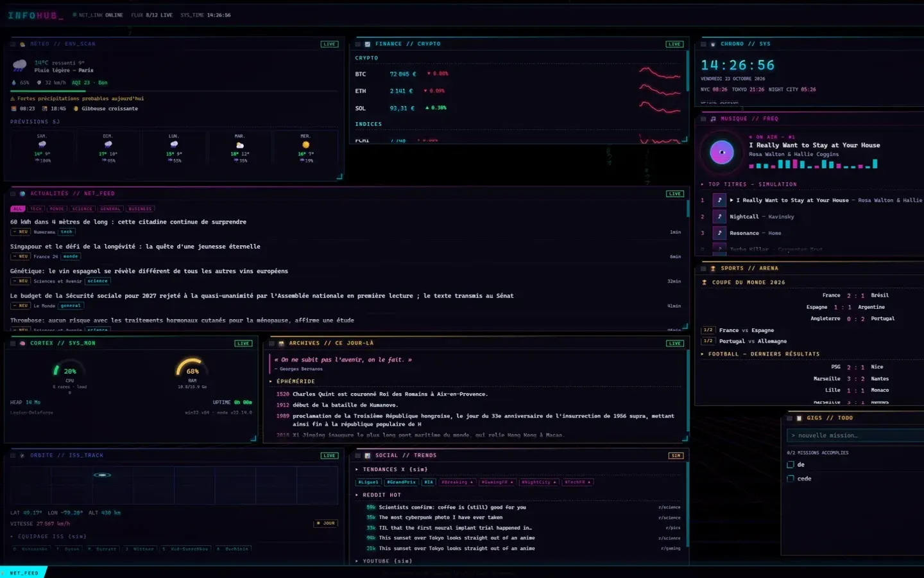Click the Nightcall track note icon
This screenshot has height=578, width=924.
(719, 216)
